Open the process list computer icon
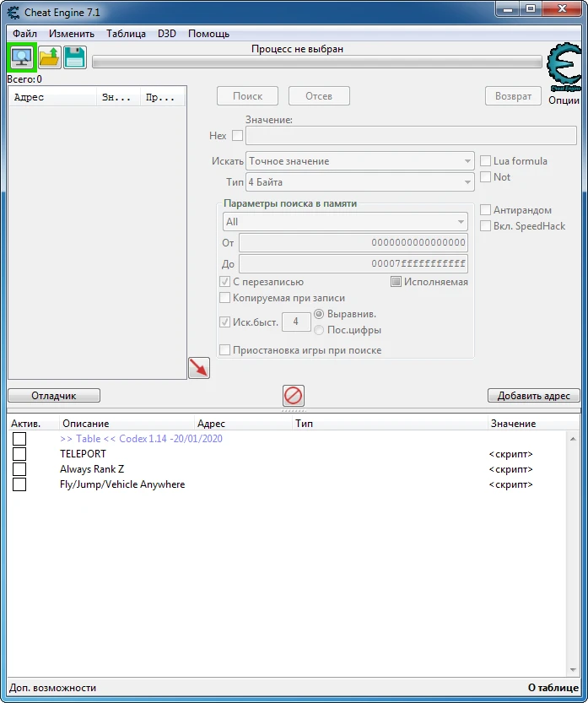Viewport: 588px width, 703px height. (22, 57)
